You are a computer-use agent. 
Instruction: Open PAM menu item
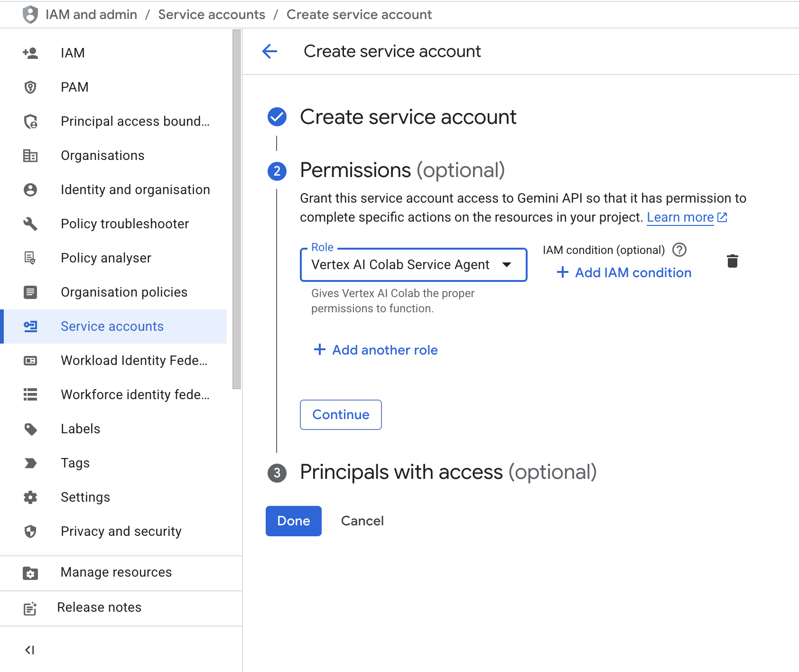click(113, 87)
